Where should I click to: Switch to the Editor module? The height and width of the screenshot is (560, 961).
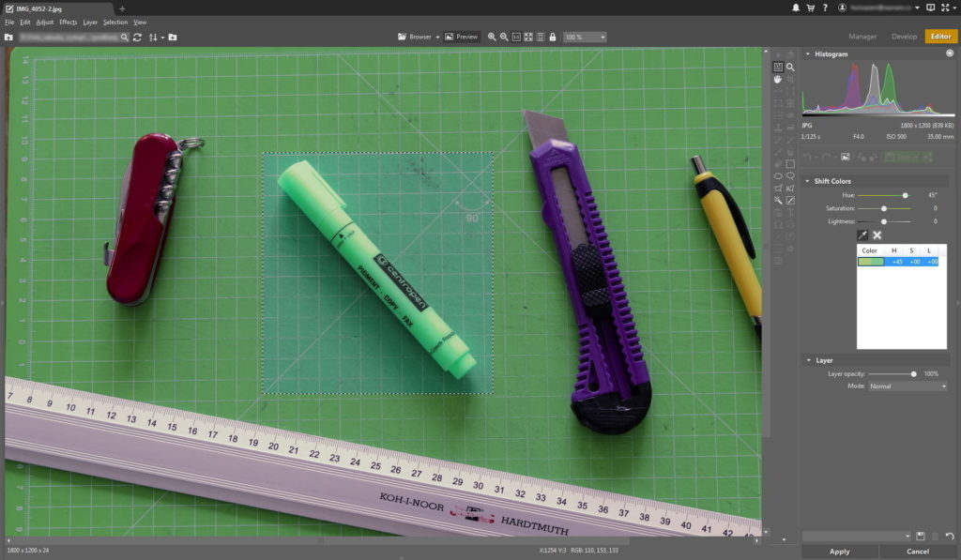point(940,37)
